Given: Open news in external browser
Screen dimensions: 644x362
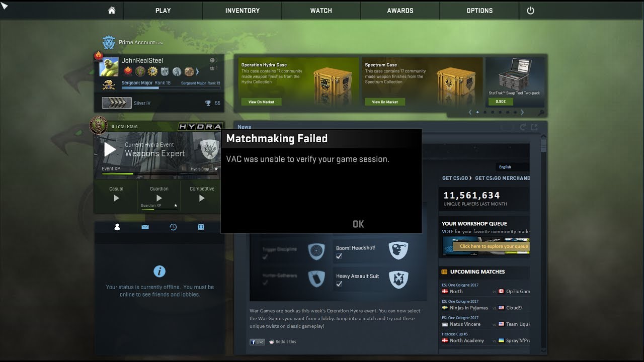Looking at the screenshot, I should (534, 127).
